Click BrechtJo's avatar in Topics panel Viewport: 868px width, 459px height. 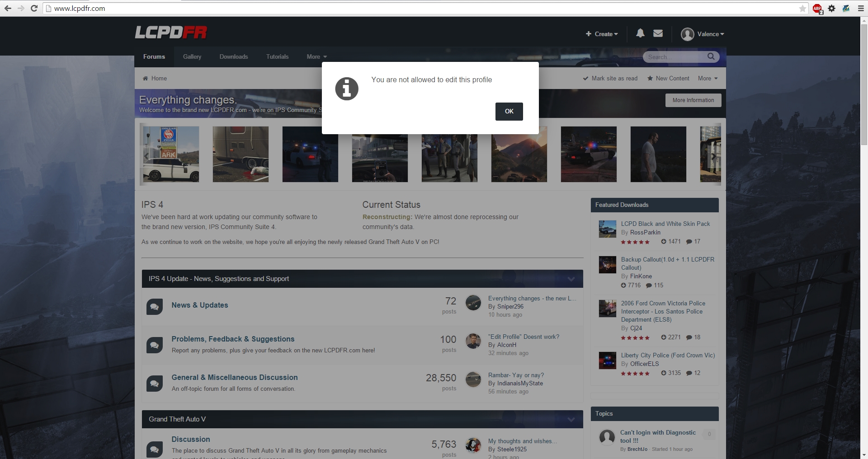point(607,437)
